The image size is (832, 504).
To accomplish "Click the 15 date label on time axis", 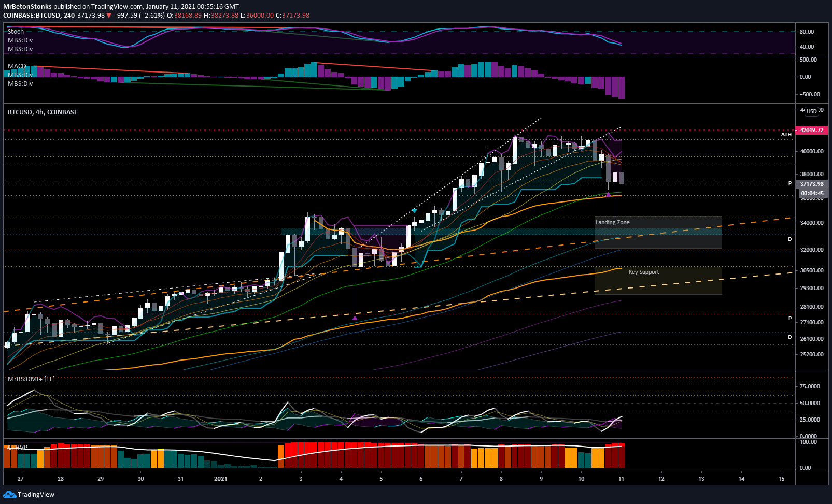I will click(781, 479).
